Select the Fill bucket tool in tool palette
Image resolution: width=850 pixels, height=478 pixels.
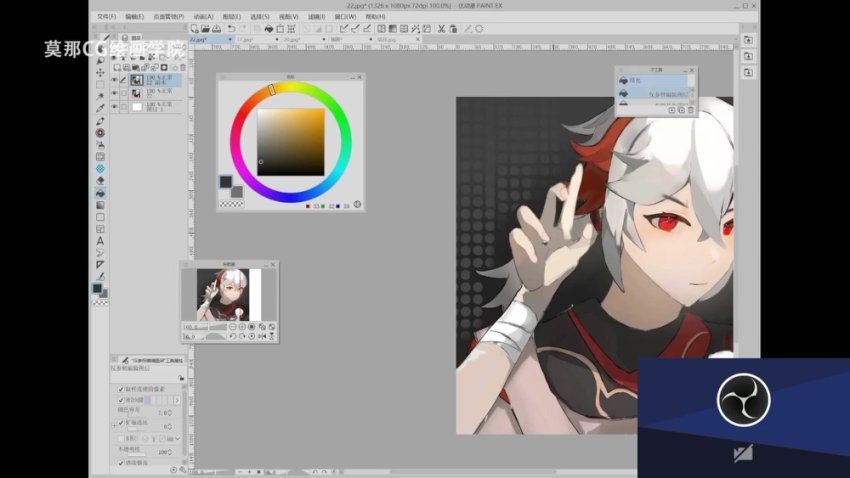click(x=100, y=193)
